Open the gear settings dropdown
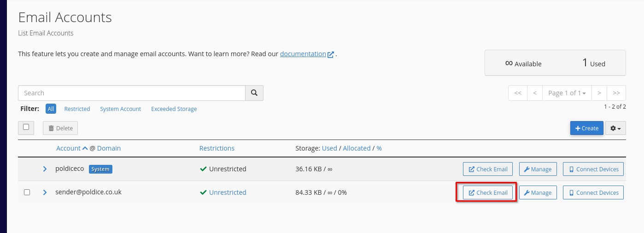 tap(615, 128)
